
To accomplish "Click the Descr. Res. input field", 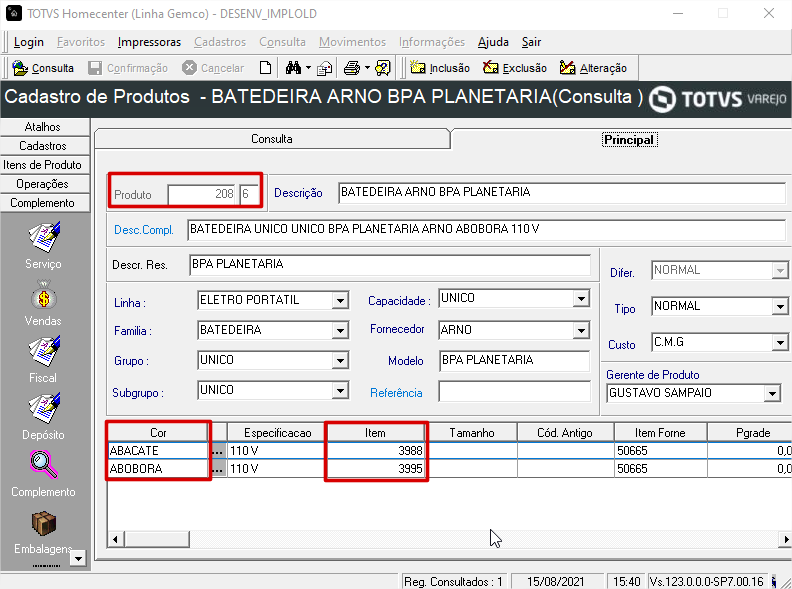I will [390, 265].
